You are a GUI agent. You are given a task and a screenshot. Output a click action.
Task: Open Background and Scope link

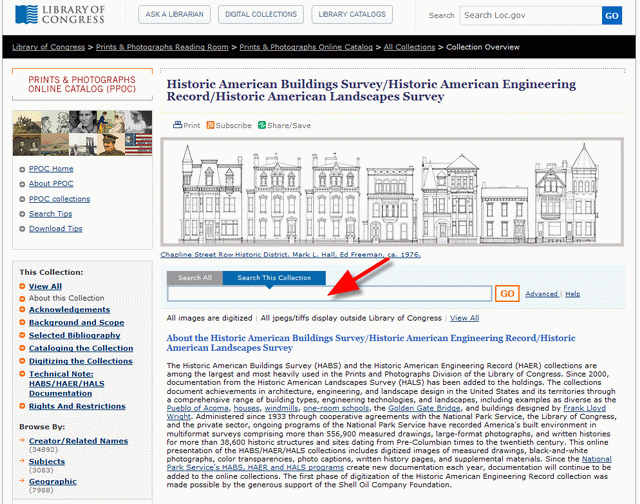(x=76, y=322)
